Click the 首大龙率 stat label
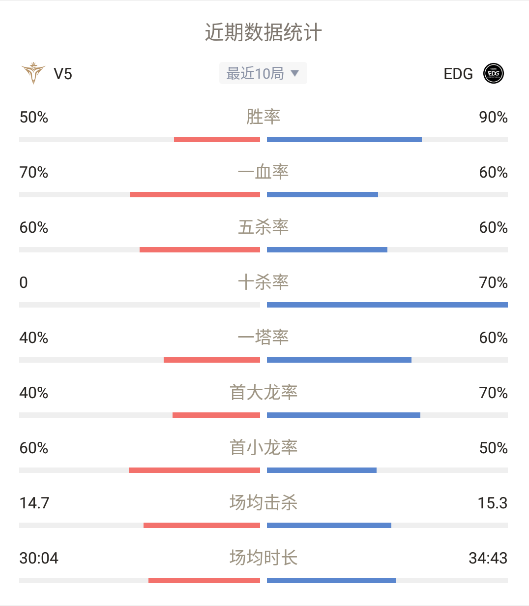 (x=263, y=392)
